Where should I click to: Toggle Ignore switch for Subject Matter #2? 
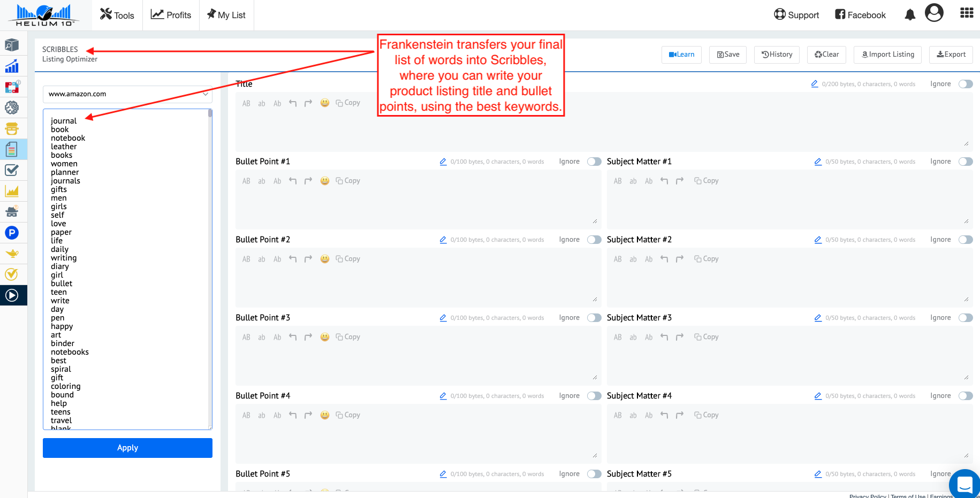966,240
